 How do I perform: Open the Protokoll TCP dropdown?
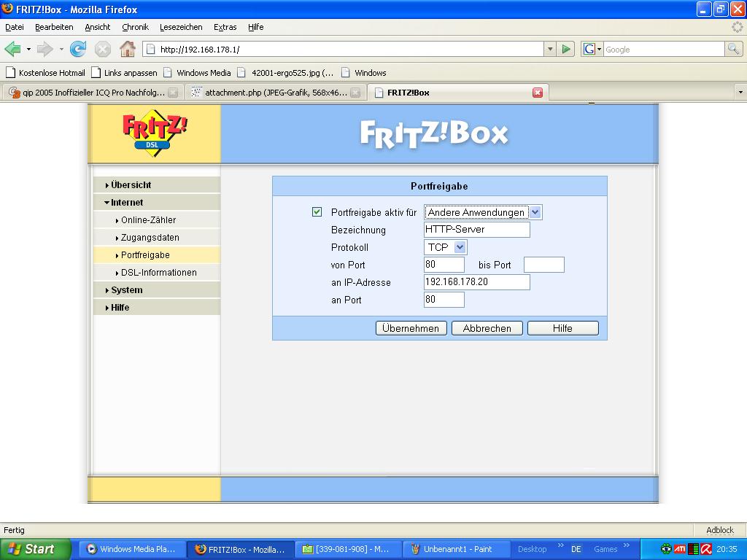pos(445,247)
